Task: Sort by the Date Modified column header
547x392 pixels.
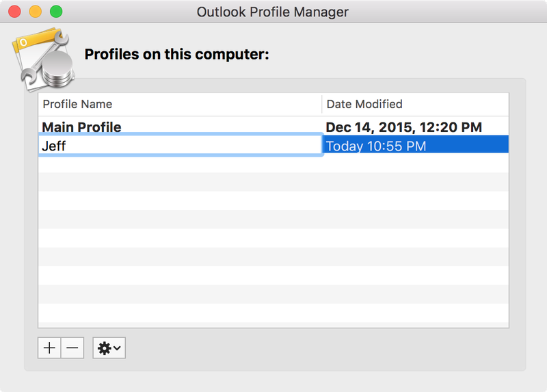Action: pos(415,104)
